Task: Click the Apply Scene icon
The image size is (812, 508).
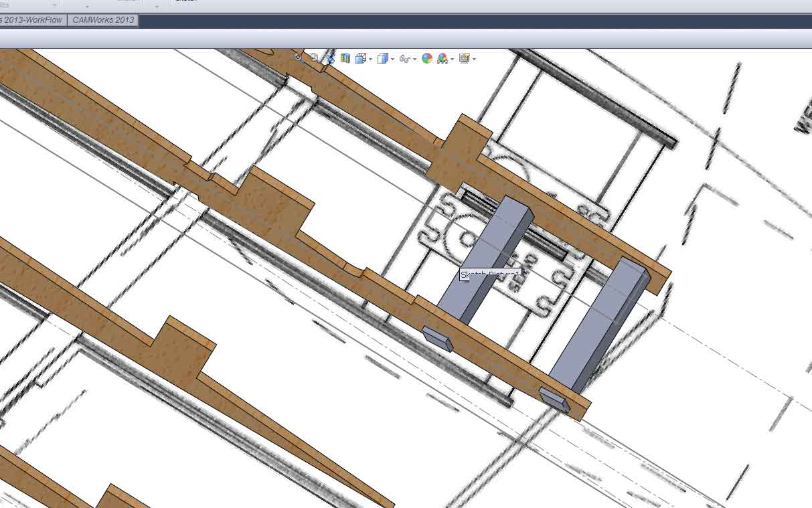Action: click(x=442, y=58)
